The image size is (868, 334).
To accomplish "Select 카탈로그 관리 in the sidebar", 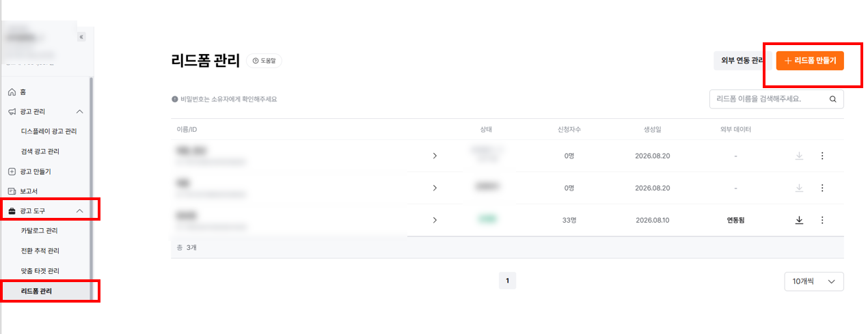I will (x=40, y=231).
